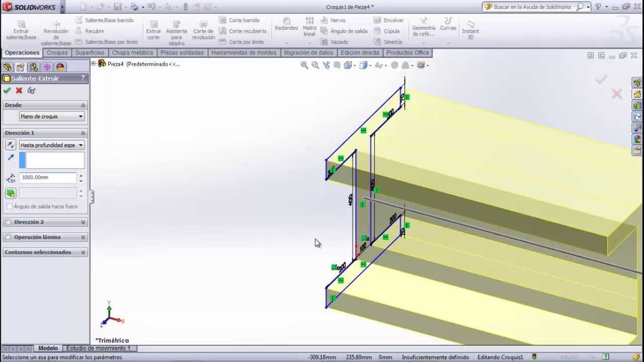Click the draft on/off icon
This screenshot has height=362, width=644.
(x=11, y=194)
